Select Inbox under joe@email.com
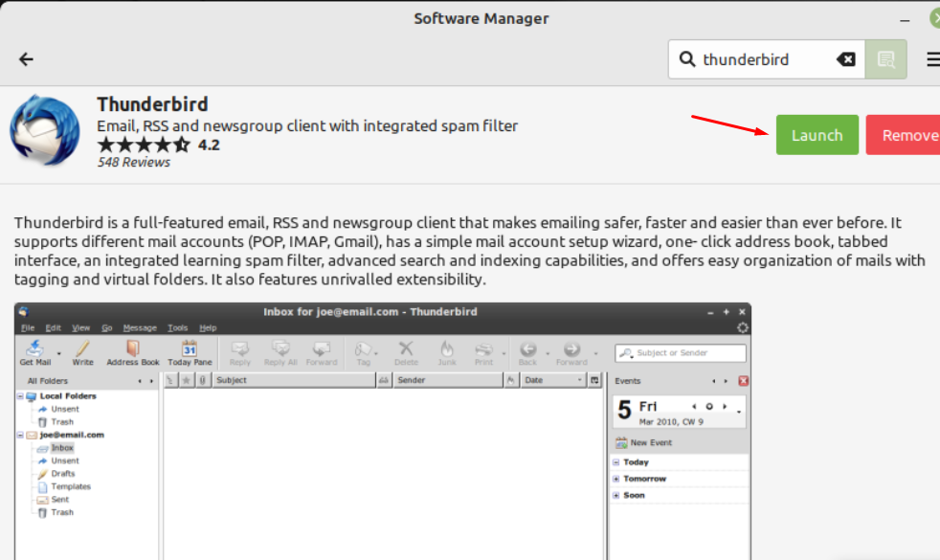The width and height of the screenshot is (940, 560). pos(62,448)
